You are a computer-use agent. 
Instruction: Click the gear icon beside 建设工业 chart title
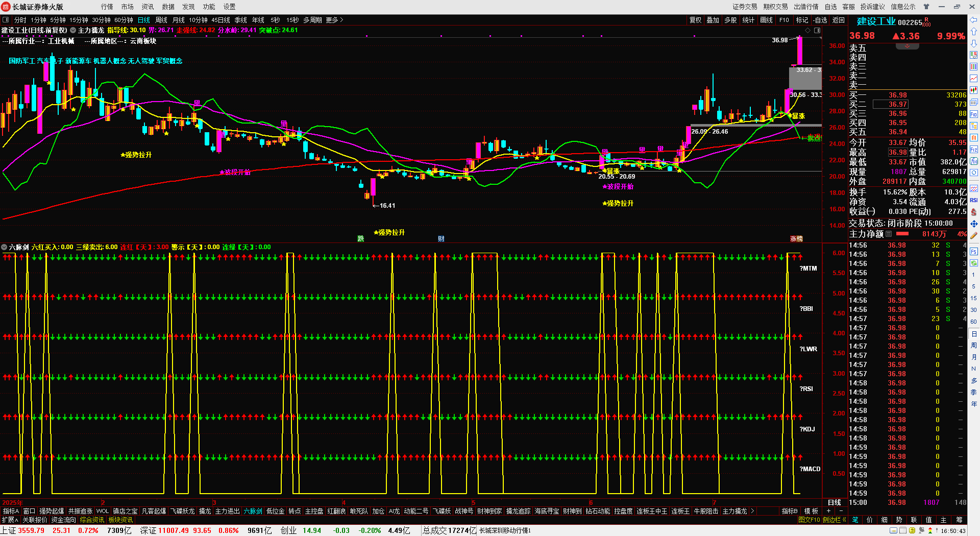pos(73,31)
